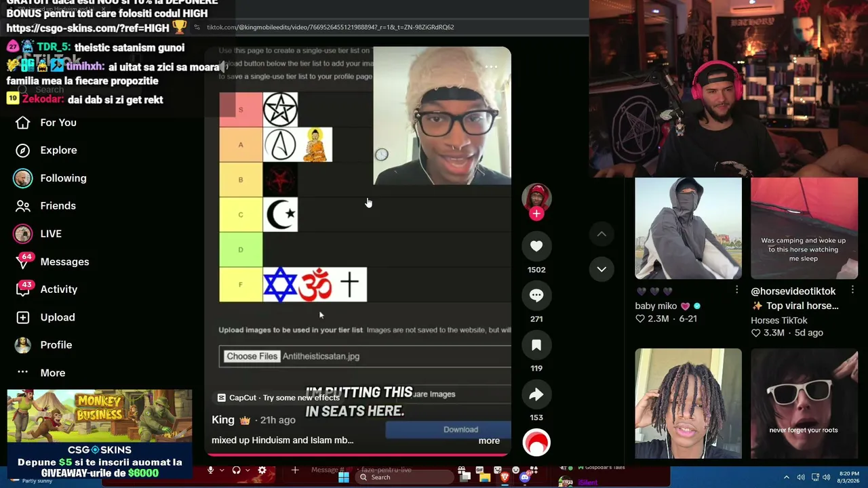Image resolution: width=868 pixels, height=488 pixels.
Task: Open the baby miko video thumbnail
Action: [688, 228]
